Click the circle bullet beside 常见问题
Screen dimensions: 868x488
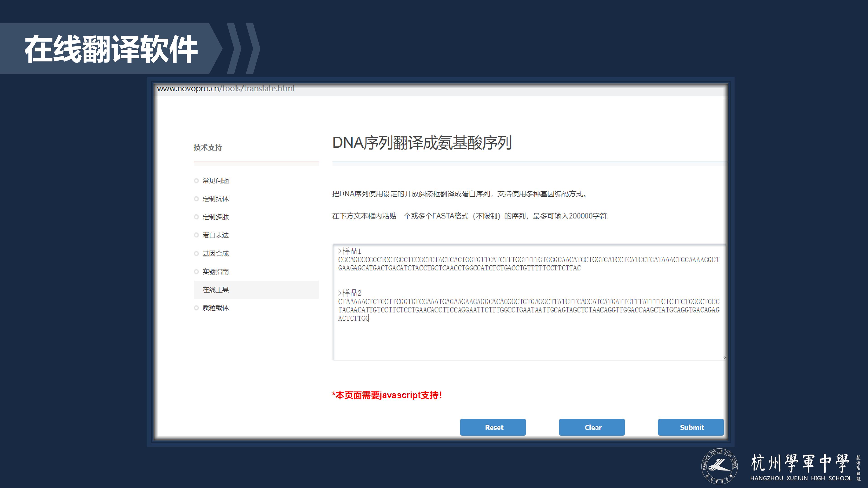tap(196, 181)
